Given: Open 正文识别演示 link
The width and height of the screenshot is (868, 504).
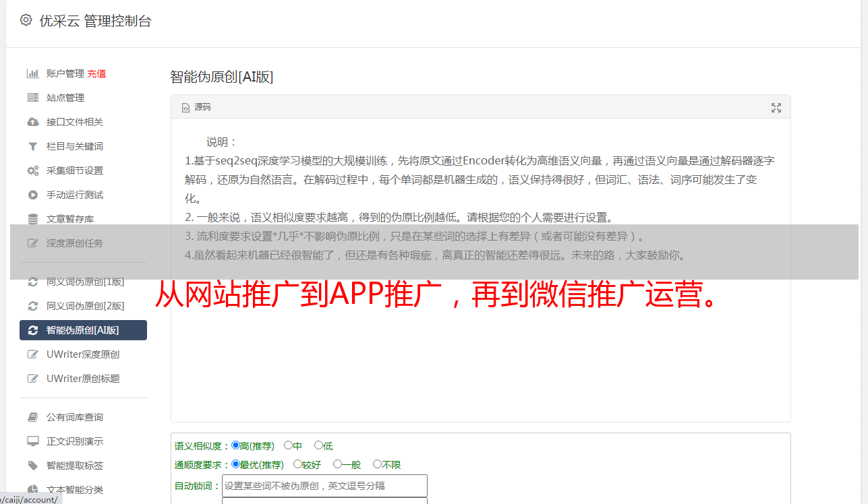Looking at the screenshot, I should point(75,441).
